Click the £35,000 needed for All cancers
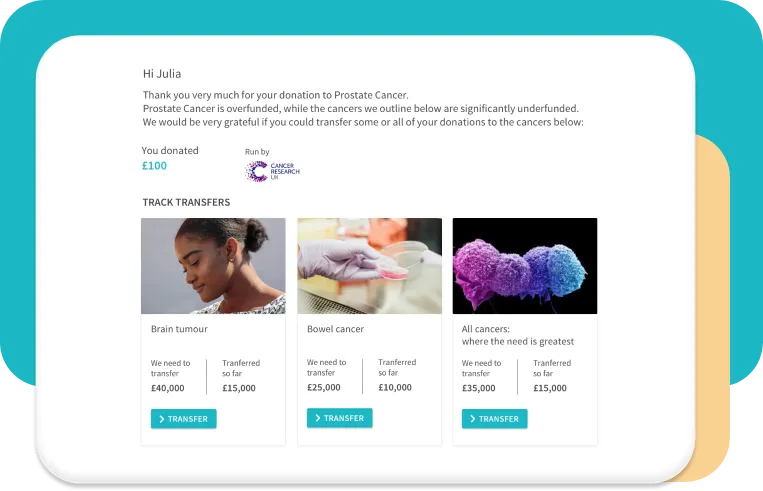This screenshot has width=763, height=491. (x=479, y=388)
